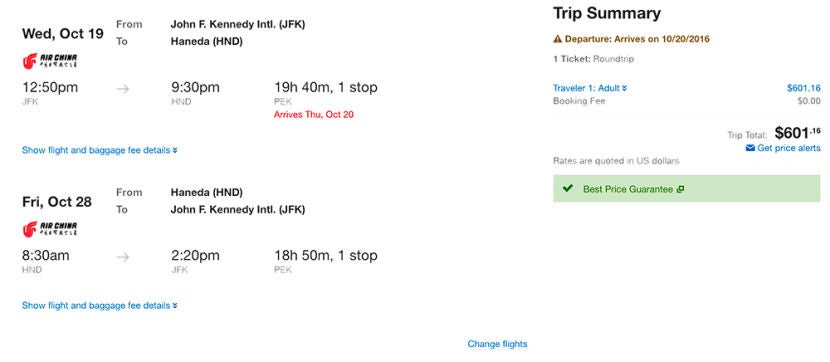Click the arrow between 12:50pm and 9:30pm
Viewport: 830px width, 362px height.
point(123,89)
